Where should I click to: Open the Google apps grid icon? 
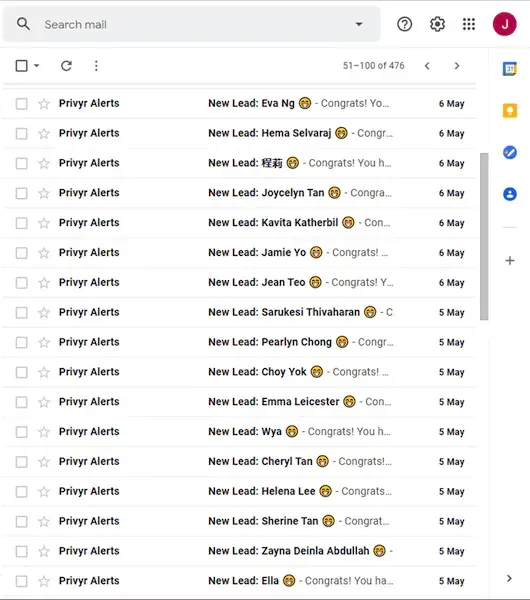click(x=469, y=24)
